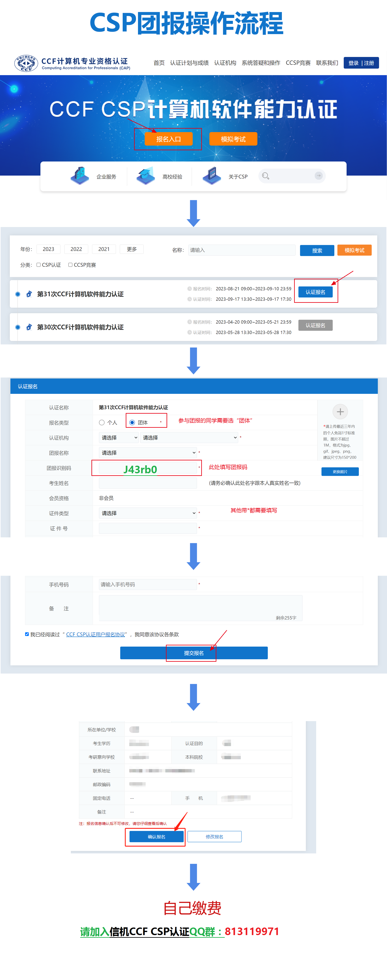Click the 企业服务 label
The width and height of the screenshot is (387, 980).
106,177
